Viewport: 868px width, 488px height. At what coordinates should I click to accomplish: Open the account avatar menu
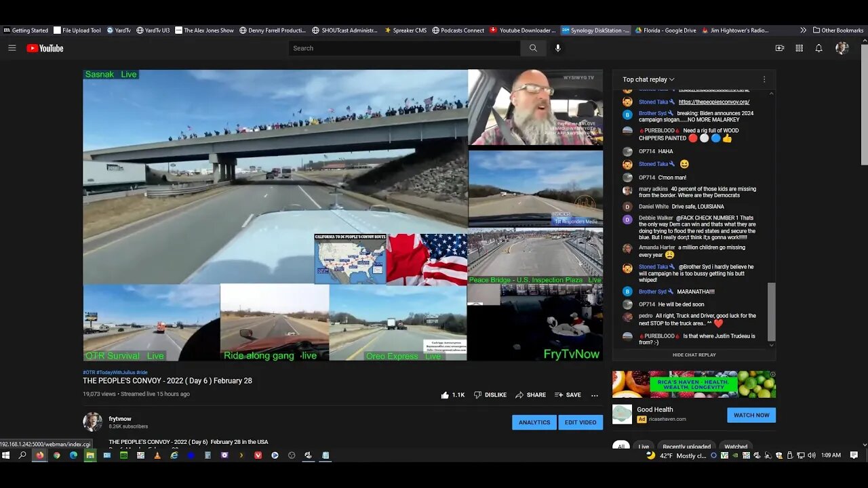point(842,48)
